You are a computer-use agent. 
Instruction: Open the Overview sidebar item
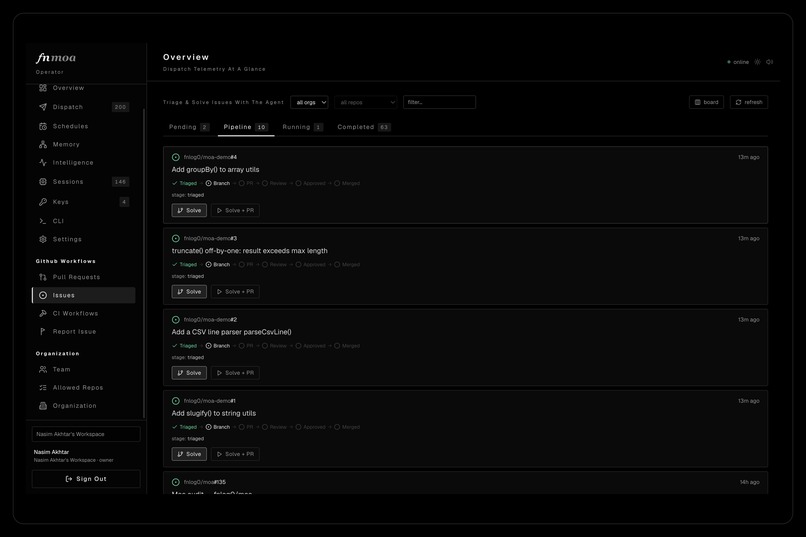83,88
